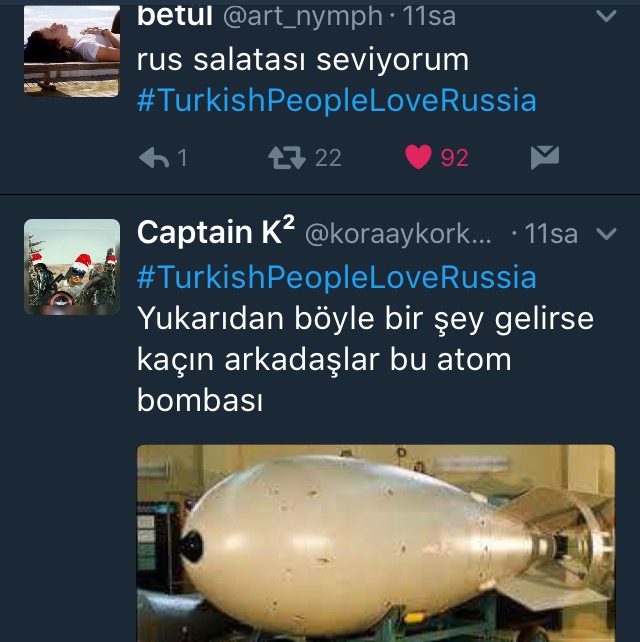Screen dimensions: 640x642
Task: Send betul's tweet via the envelope icon
Action: pyautogui.click(x=545, y=157)
